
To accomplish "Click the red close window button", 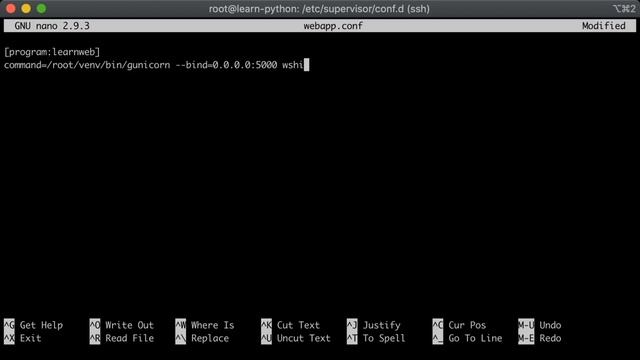I will (11, 9).
